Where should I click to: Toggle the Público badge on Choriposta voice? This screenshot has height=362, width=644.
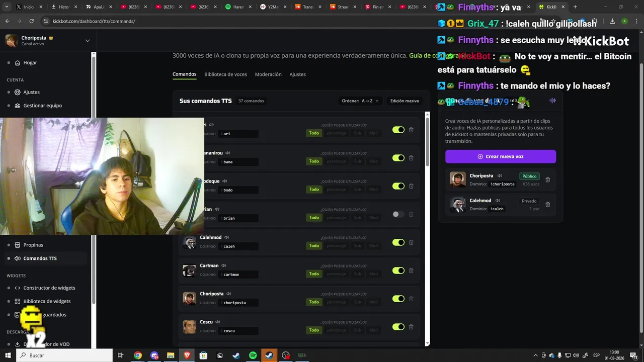(x=529, y=176)
